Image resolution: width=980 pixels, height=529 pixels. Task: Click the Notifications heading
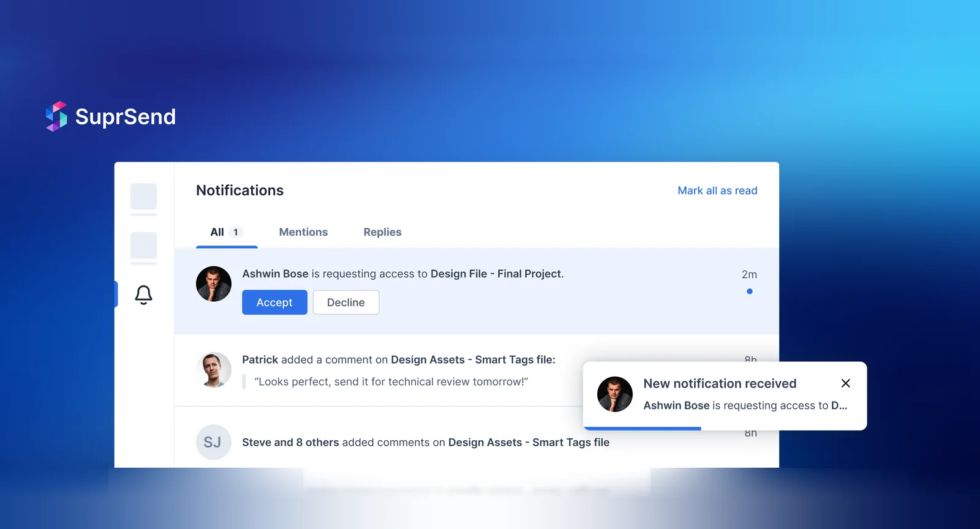(240, 190)
